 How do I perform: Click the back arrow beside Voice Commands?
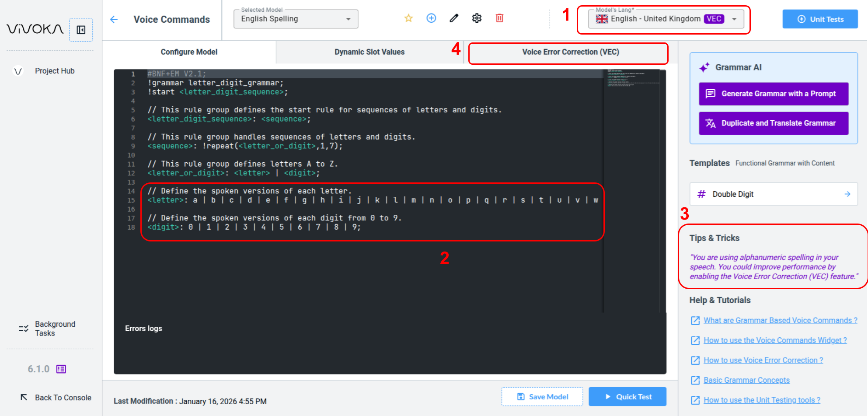pos(114,20)
